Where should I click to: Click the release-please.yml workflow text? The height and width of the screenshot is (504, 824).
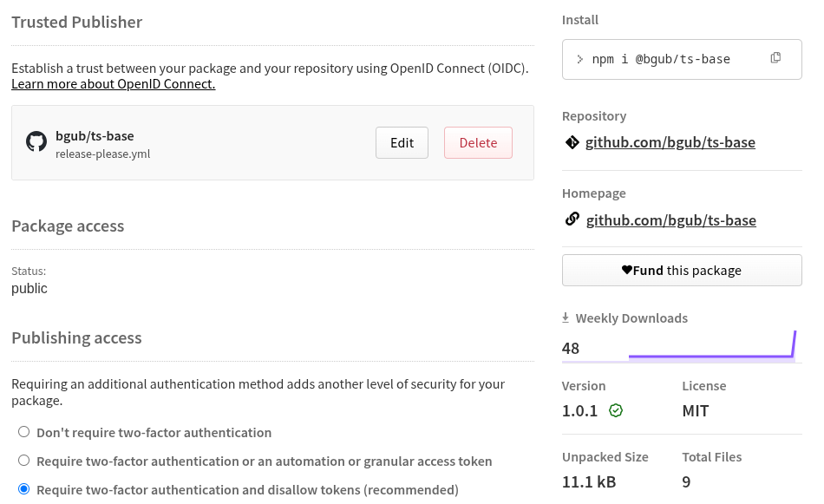pyautogui.click(x=103, y=154)
